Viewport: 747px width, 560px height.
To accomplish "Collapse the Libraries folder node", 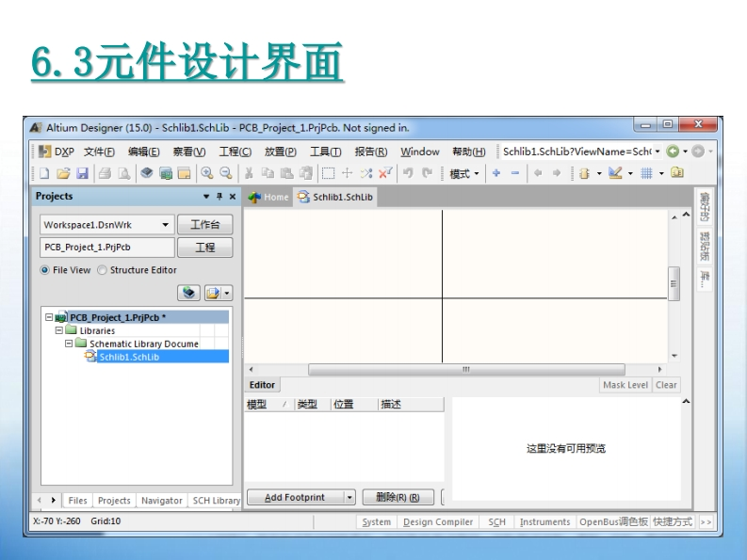I will click(x=58, y=330).
